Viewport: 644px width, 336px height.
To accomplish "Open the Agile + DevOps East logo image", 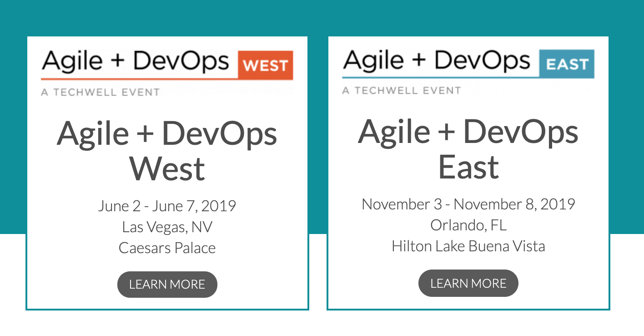I will pos(468,72).
